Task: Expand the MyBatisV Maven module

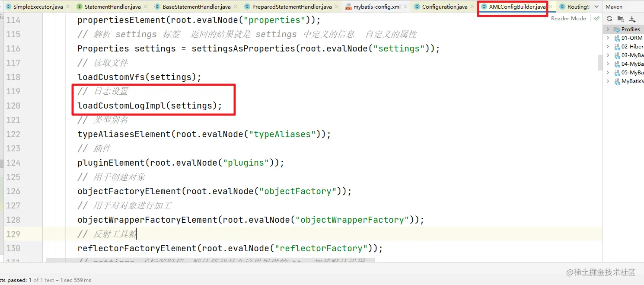Action: click(608, 81)
